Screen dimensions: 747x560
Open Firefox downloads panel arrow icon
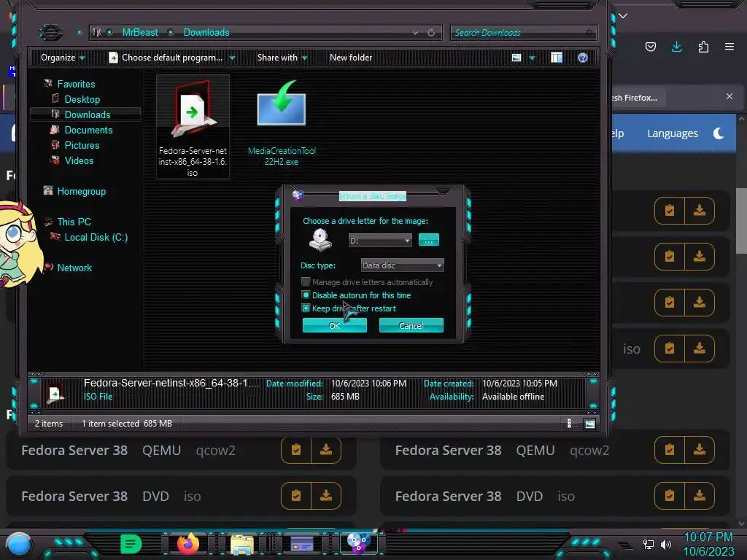676,47
